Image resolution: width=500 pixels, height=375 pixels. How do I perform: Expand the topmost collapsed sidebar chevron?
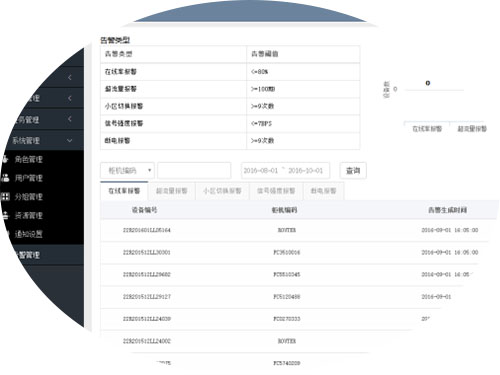pyautogui.click(x=69, y=77)
